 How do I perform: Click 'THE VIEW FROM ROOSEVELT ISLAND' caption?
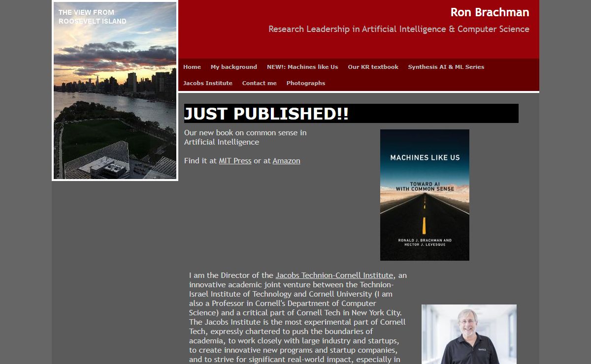coord(93,17)
